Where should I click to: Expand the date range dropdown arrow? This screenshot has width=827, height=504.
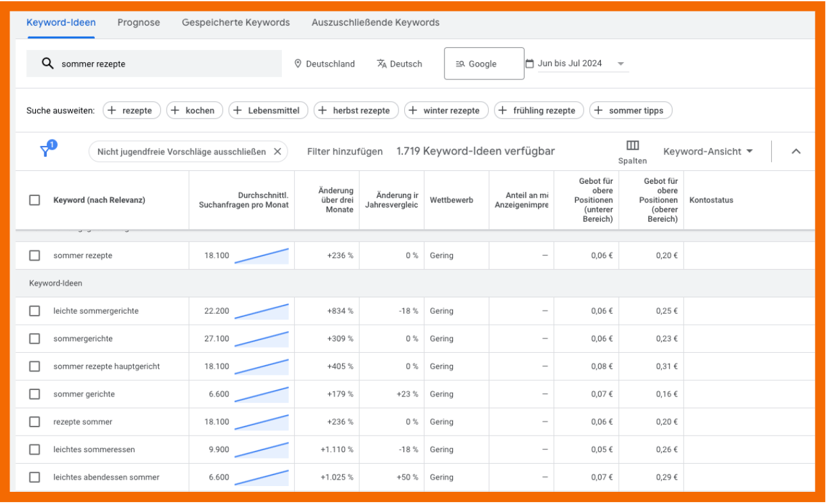coord(620,63)
